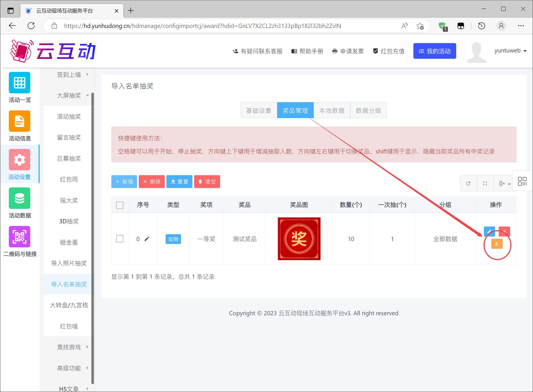Screen dimensions: 533x392
Task: Check the 一等奖 row checkbox
Action: 120,239
